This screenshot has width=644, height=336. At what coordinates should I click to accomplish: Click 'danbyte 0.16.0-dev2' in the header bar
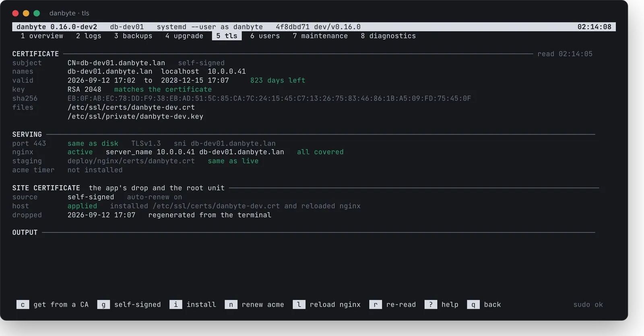coord(57,27)
